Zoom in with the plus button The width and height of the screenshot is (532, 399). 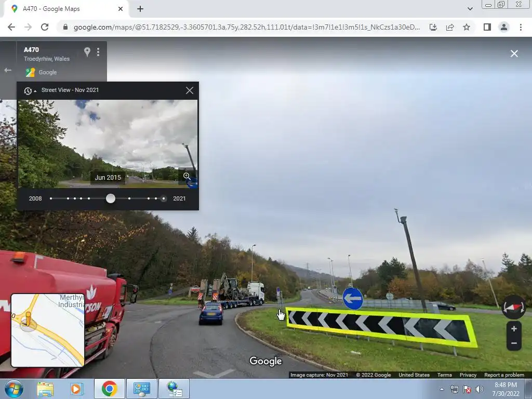[x=514, y=328]
